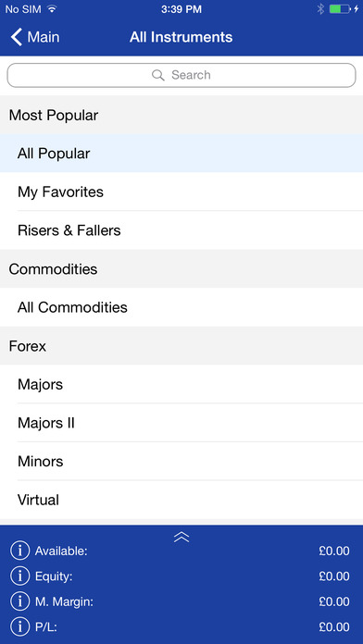Open the Minors forex group

tap(181, 461)
